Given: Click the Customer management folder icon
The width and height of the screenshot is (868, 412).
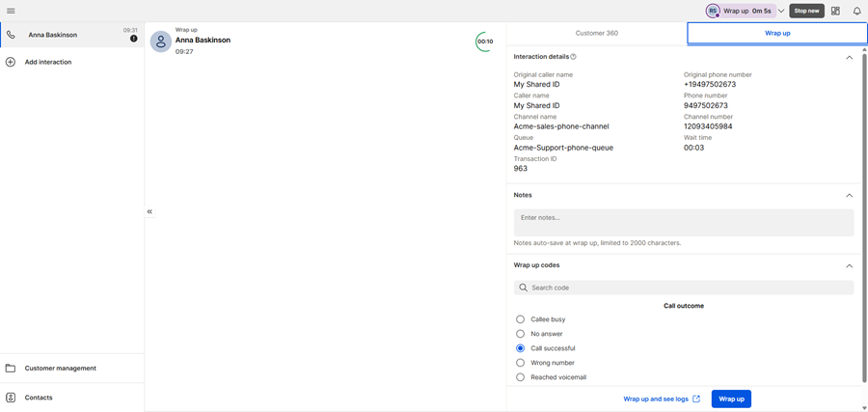Looking at the screenshot, I should coord(11,369).
